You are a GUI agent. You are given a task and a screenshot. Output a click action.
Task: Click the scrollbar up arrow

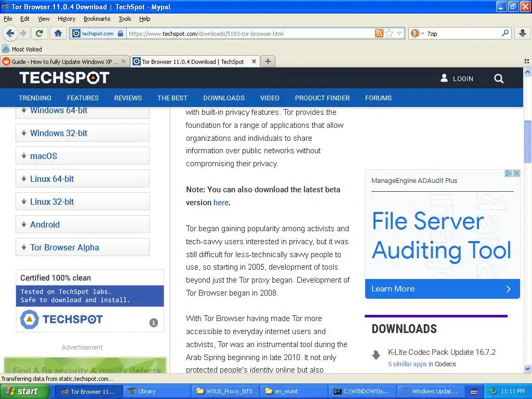click(x=527, y=72)
